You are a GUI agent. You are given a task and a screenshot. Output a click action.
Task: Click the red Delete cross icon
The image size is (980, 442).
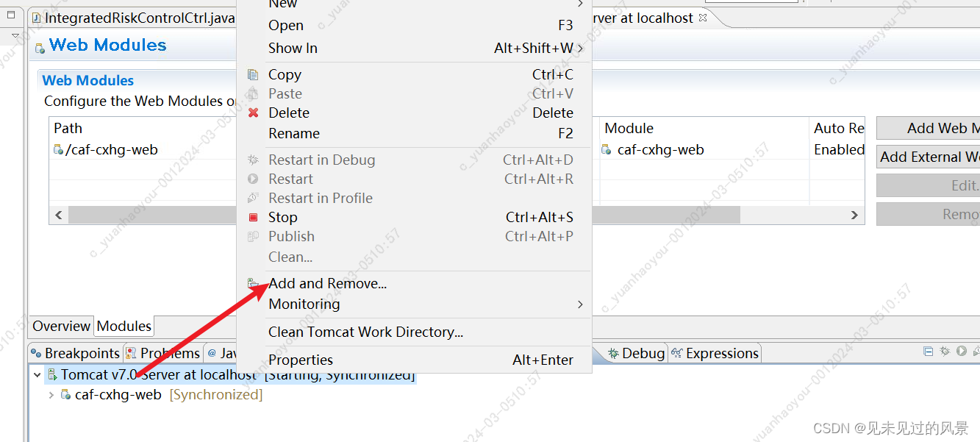[253, 113]
